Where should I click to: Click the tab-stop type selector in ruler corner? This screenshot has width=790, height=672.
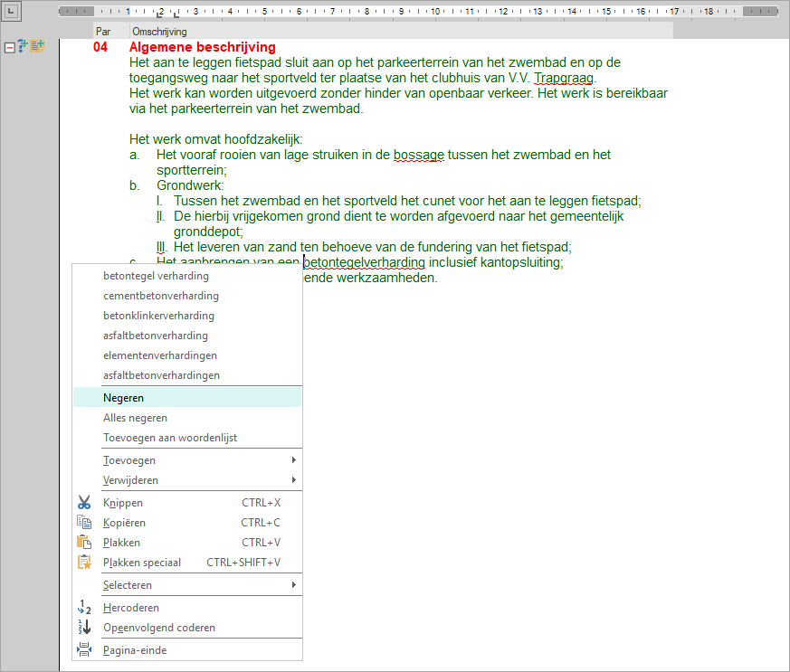tap(11, 11)
